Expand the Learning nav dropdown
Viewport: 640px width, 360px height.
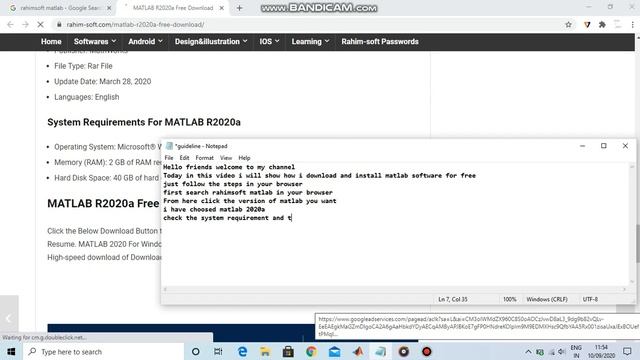310,42
